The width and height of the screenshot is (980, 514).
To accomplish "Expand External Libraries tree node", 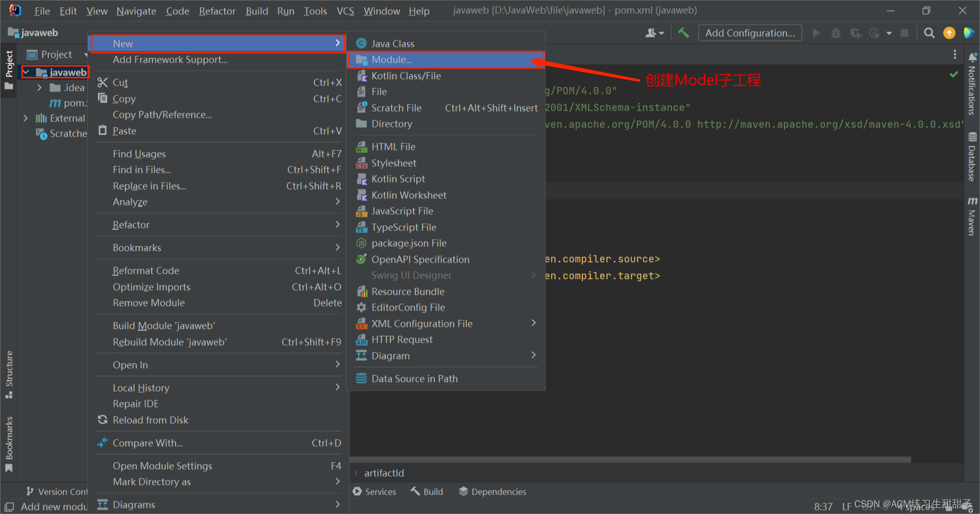I will pos(26,118).
